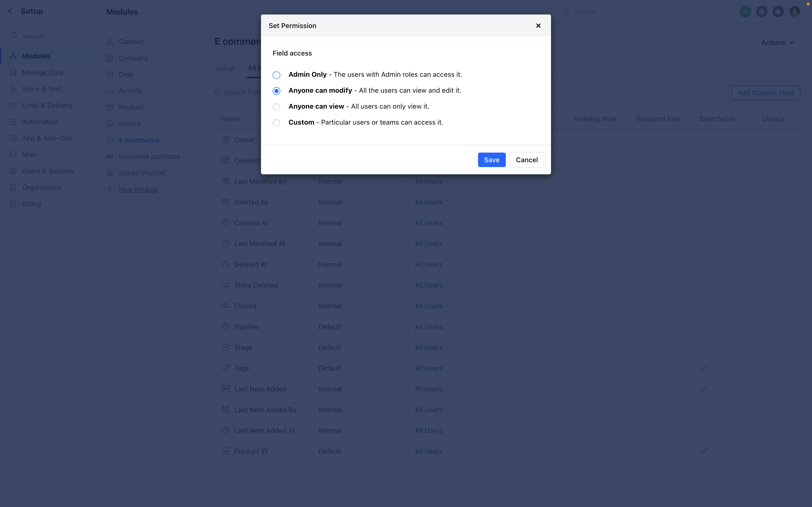Cancel the permission dialog

526,160
